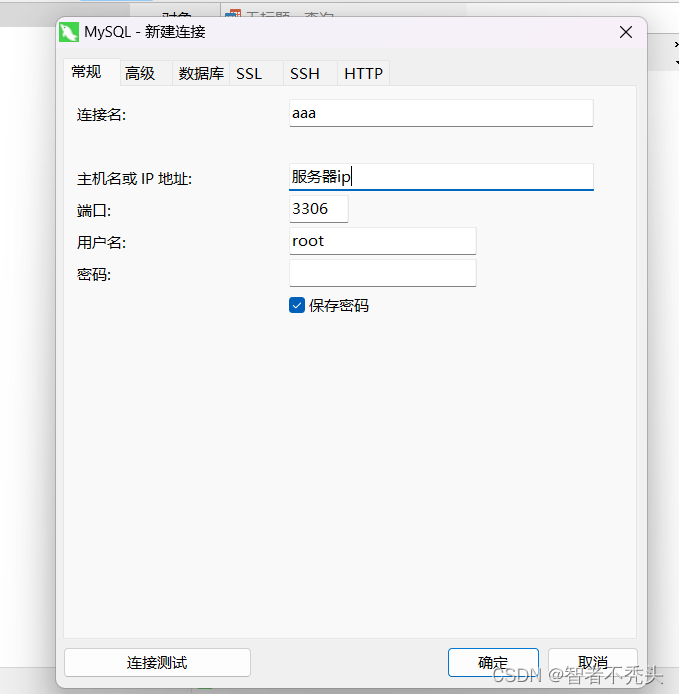Click the MySQL - 新建连接 title text
The height and width of the screenshot is (694, 679).
click(145, 32)
